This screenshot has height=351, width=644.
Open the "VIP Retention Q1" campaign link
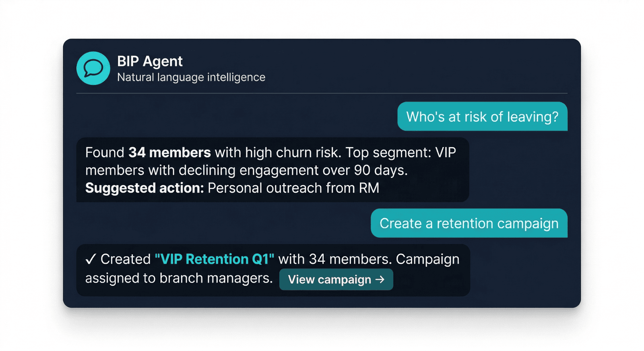[214, 259]
